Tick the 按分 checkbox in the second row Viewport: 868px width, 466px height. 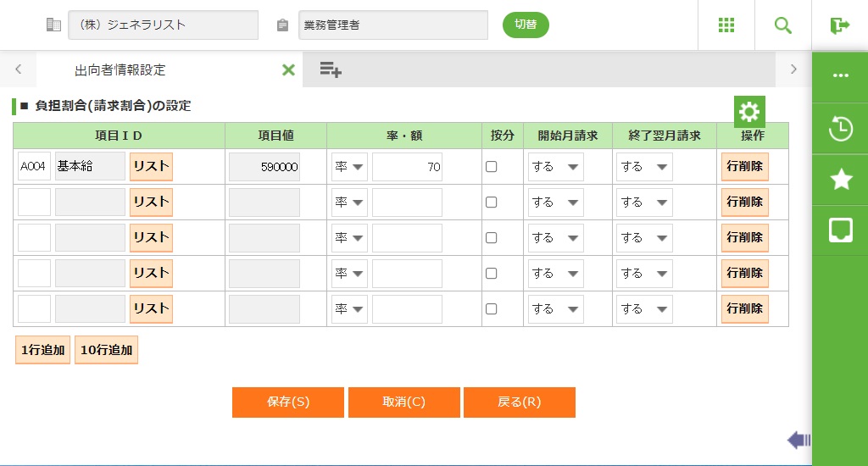click(491, 202)
